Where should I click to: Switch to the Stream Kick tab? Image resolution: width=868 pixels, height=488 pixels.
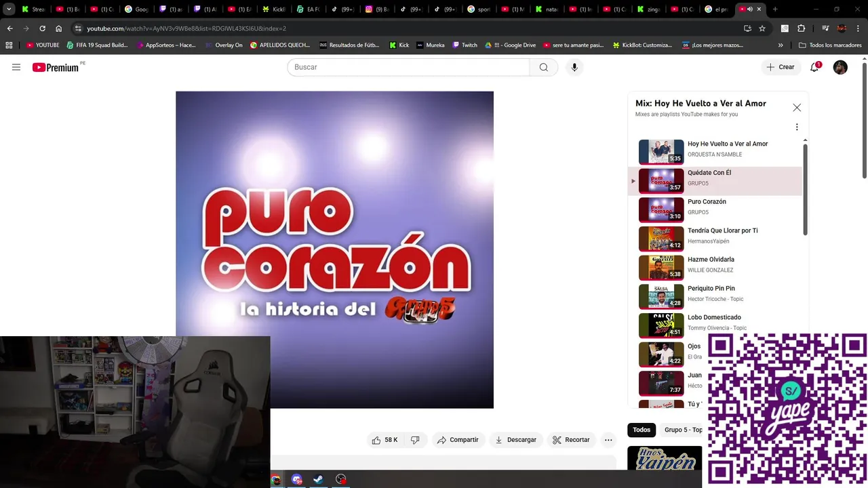(34, 9)
